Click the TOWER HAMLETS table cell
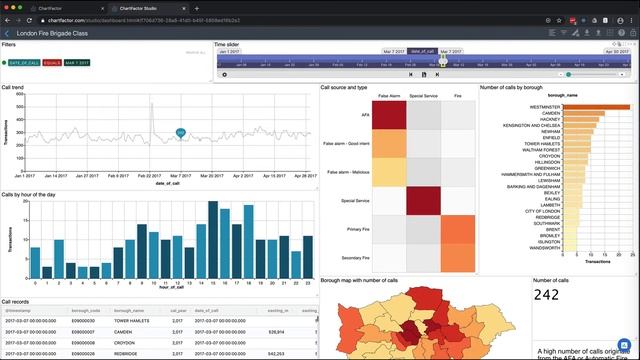640x360 pixels. pyautogui.click(x=131, y=321)
